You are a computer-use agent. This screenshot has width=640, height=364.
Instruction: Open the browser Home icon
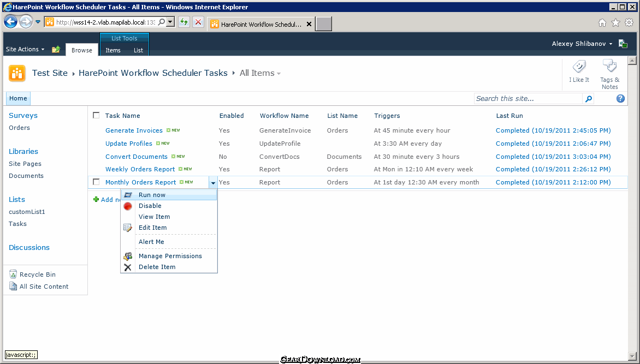click(x=602, y=23)
